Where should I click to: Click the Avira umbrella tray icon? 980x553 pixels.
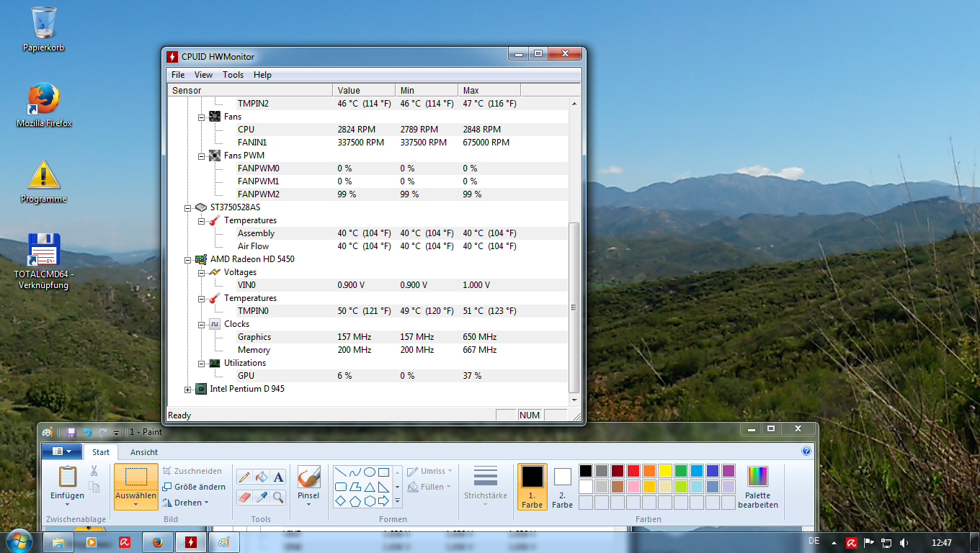(x=851, y=543)
